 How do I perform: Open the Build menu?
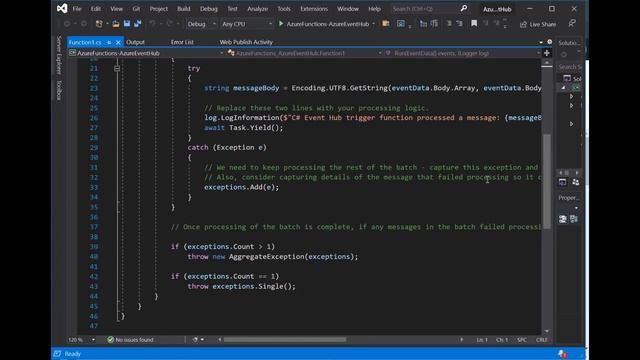184,9
